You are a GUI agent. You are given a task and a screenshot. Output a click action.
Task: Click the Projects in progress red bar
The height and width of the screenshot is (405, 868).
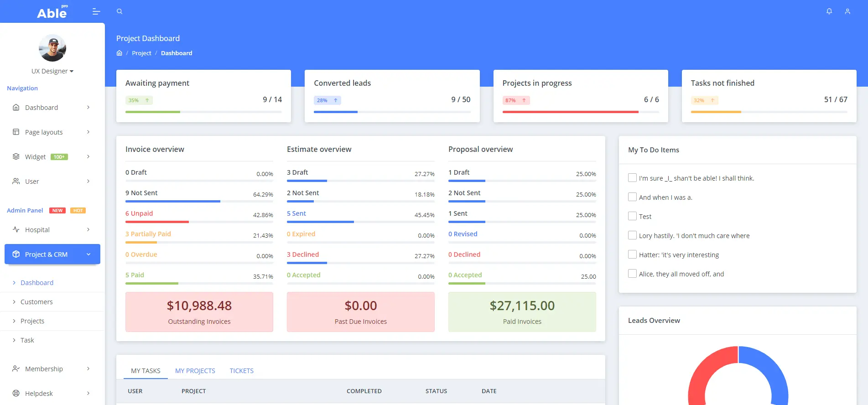pyautogui.click(x=570, y=112)
